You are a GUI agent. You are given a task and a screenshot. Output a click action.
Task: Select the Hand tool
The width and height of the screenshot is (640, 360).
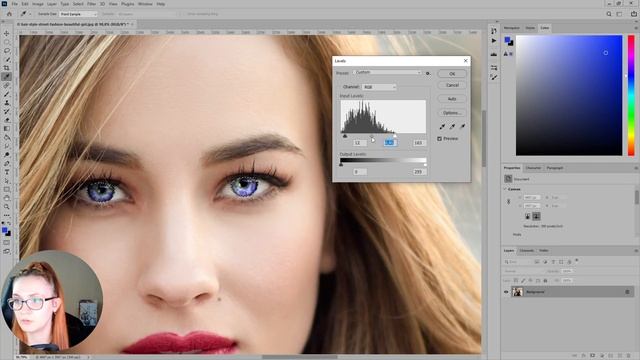click(x=7, y=198)
